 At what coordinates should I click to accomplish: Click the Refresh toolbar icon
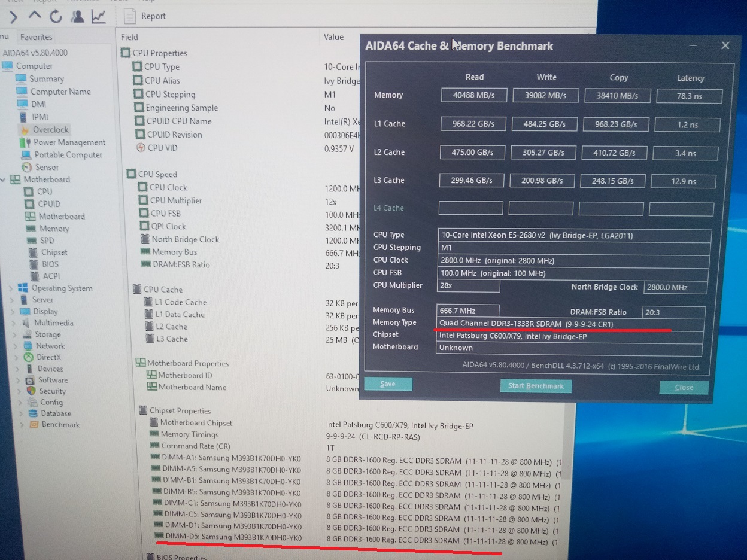55,16
